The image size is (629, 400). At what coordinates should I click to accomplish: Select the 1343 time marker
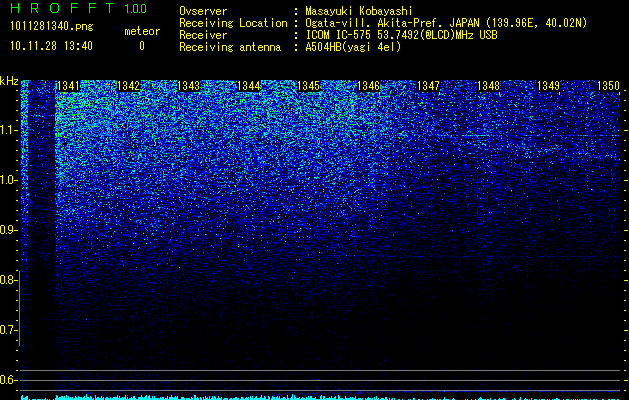point(189,86)
